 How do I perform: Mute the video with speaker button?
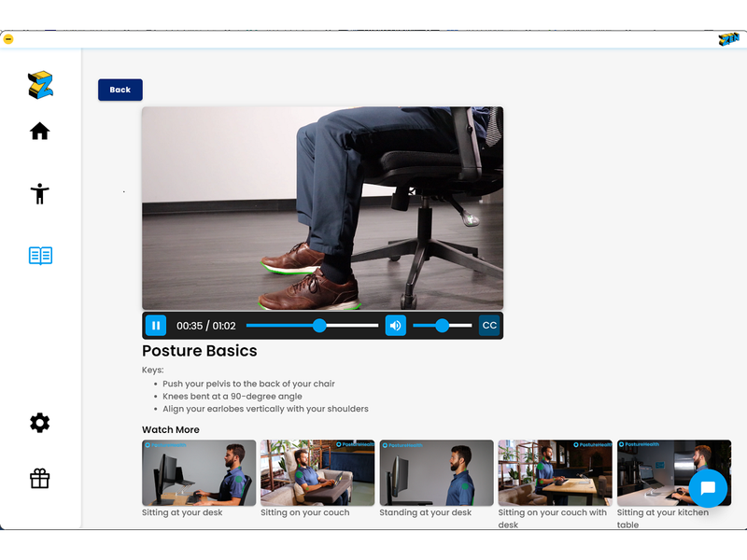(x=396, y=326)
